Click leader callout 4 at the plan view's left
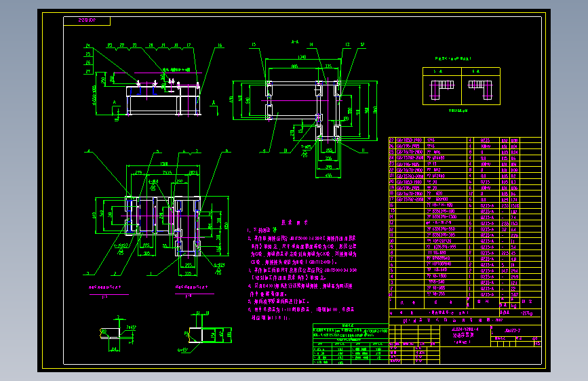Viewport: 588px width, 381px height. (x=89, y=151)
